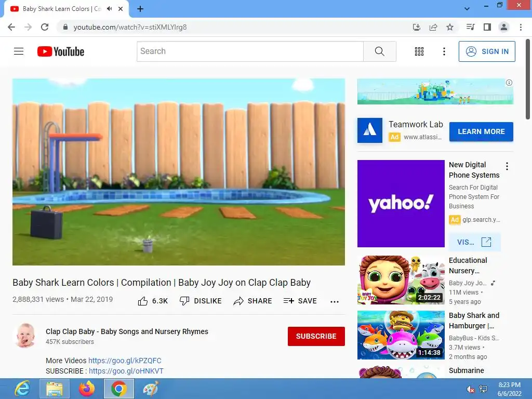Open the Educational Nursery video thumbnail

[x=401, y=280]
